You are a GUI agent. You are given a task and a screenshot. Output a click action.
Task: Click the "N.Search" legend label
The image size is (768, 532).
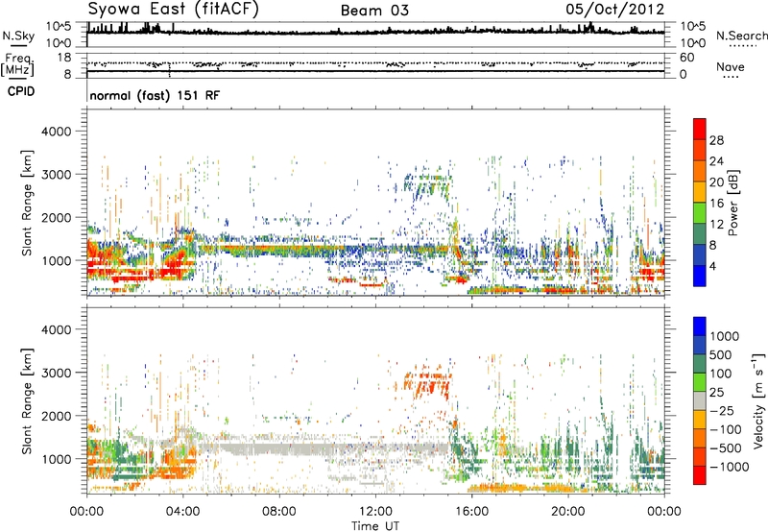(741, 36)
